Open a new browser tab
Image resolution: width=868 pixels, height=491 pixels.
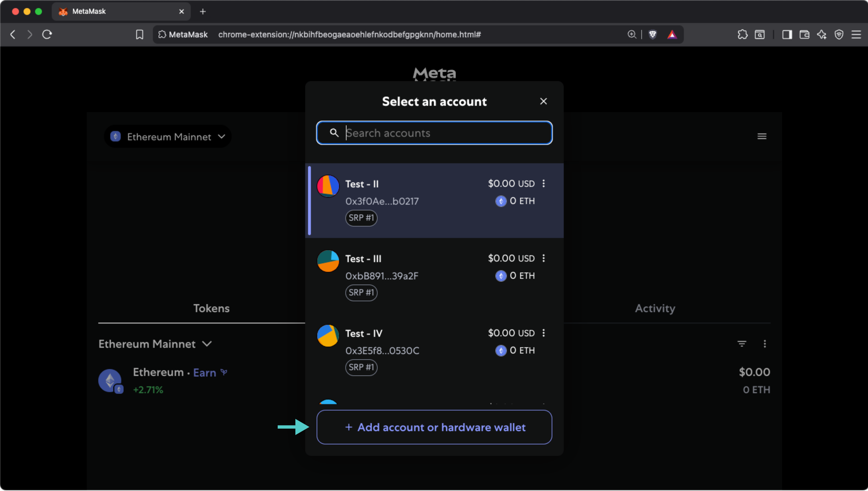coord(203,12)
